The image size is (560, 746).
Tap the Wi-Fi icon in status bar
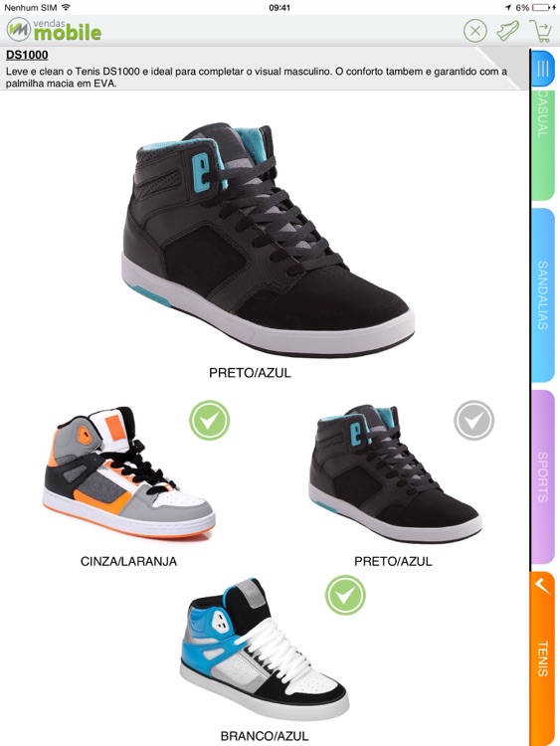tap(67, 7)
